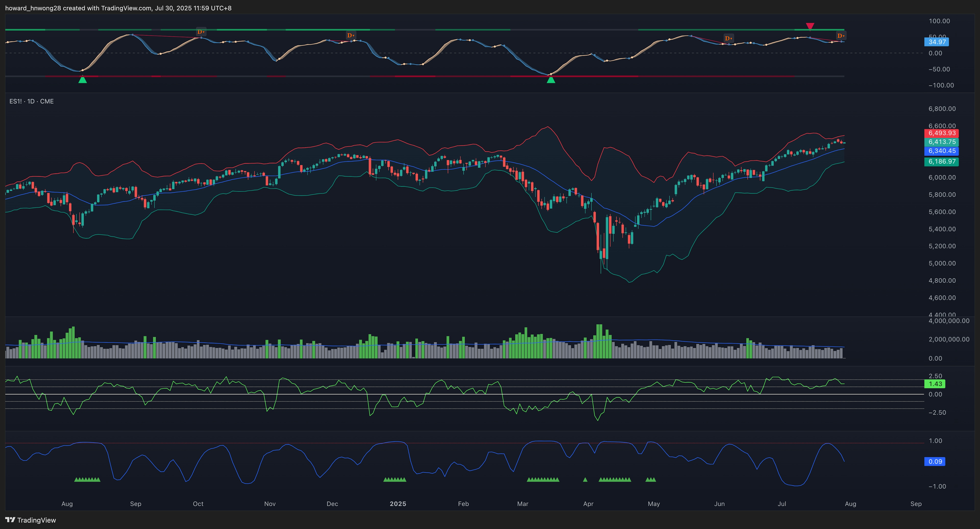Click the 6,413.75 last price label
The width and height of the screenshot is (980, 529).
point(941,142)
